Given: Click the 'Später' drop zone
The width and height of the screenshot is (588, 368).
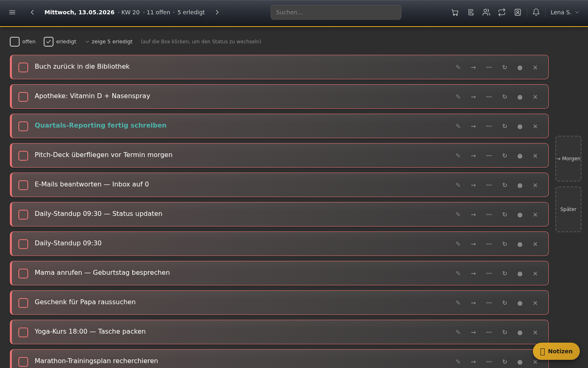Looking at the screenshot, I should [x=568, y=209].
